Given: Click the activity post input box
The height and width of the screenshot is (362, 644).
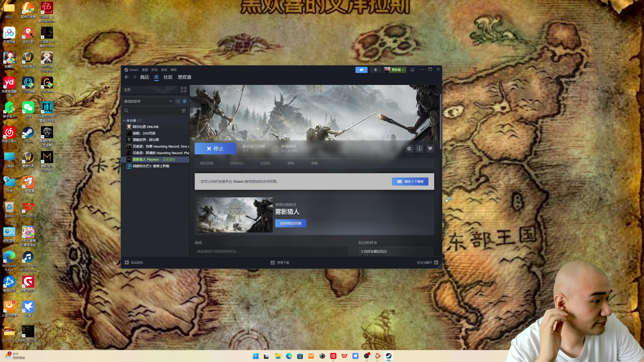Looking at the screenshot, I should 271,251.
